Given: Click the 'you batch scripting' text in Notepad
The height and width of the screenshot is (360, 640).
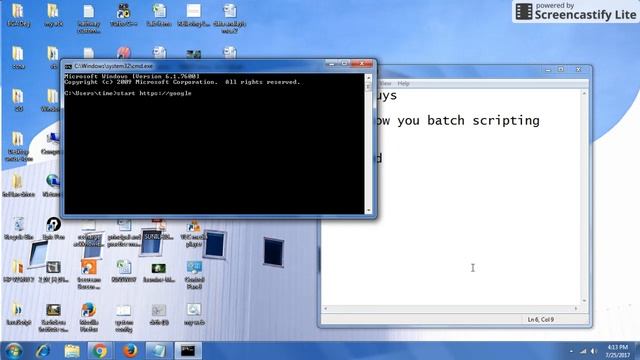Looking at the screenshot, I should (469, 120).
